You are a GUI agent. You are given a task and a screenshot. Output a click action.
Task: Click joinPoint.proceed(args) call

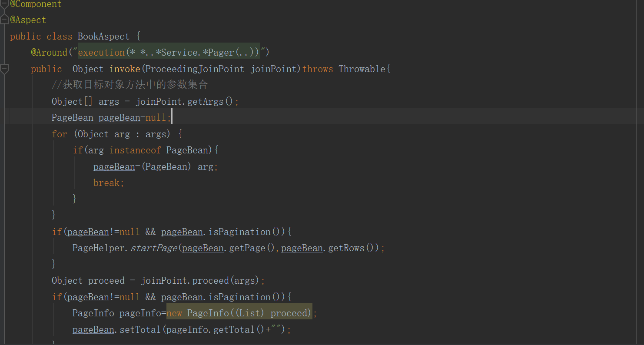click(200, 281)
